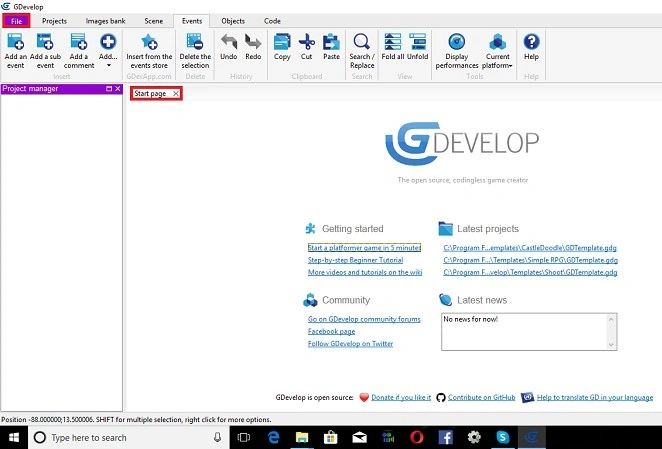The image size is (662, 449).
Task: Click the Add an event icon
Action: pyautogui.click(x=16, y=42)
